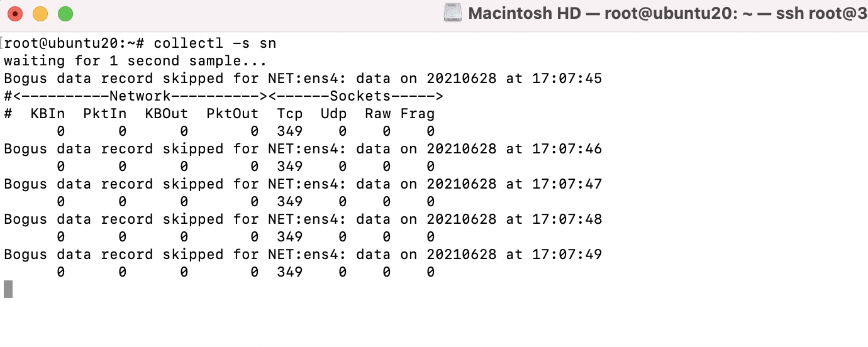868x347 pixels.
Task: Click the terminal cursor block
Action: click(8, 289)
